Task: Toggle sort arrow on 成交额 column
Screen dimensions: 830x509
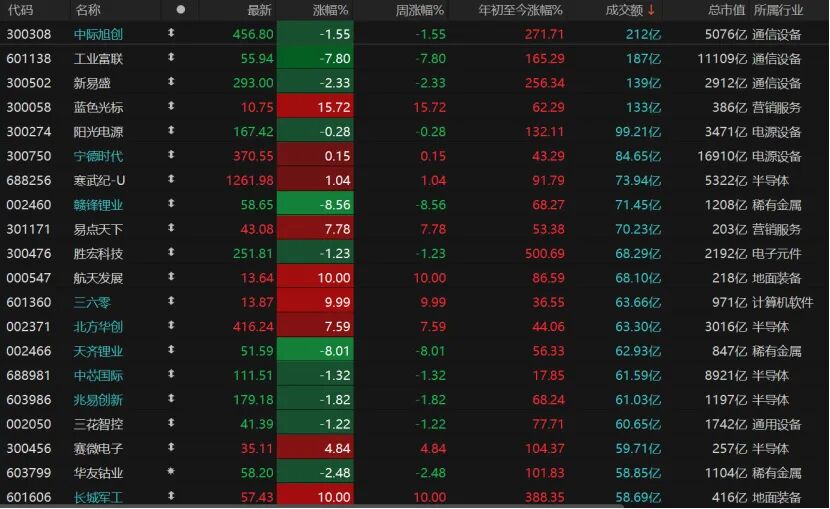Action: point(652,10)
